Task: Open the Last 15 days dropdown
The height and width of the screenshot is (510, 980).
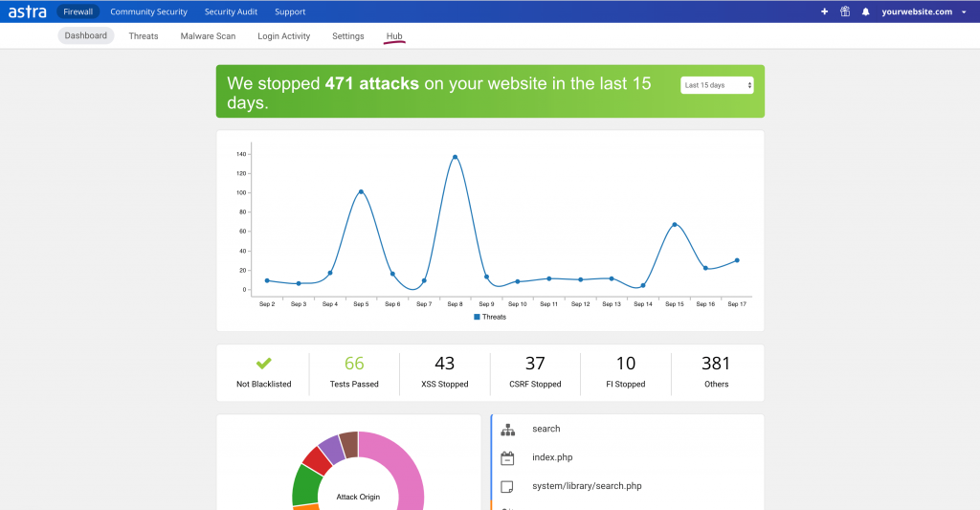Action: click(717, 85)
